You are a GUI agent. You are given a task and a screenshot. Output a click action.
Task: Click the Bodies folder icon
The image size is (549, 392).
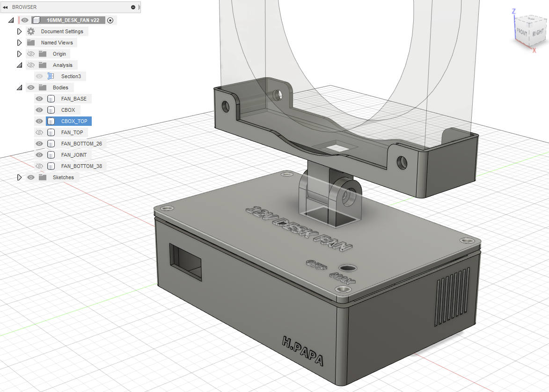(x=43, y=87)
